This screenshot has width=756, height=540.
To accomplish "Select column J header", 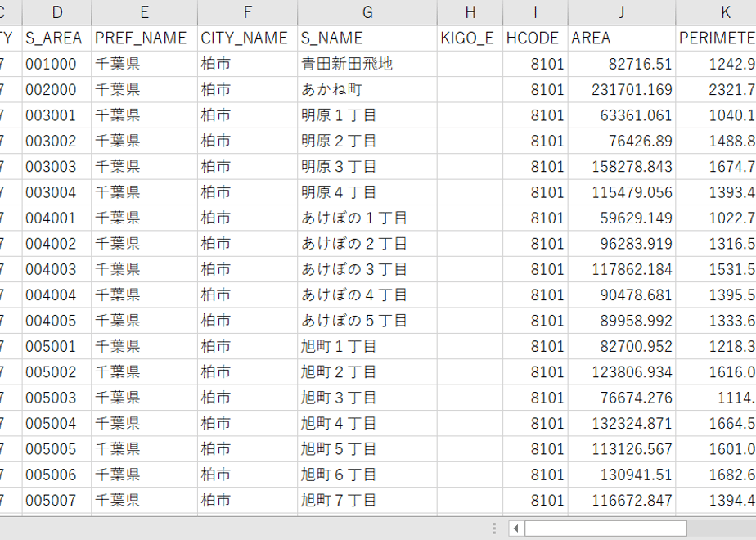I will (x=622, y=12).
